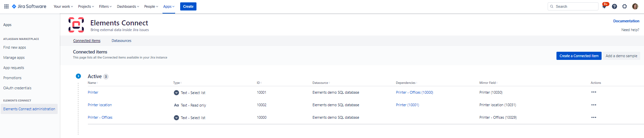Viewport: 644px width, 138px height.
Task: Click Create a Connected item button
Action: [579, 56]
